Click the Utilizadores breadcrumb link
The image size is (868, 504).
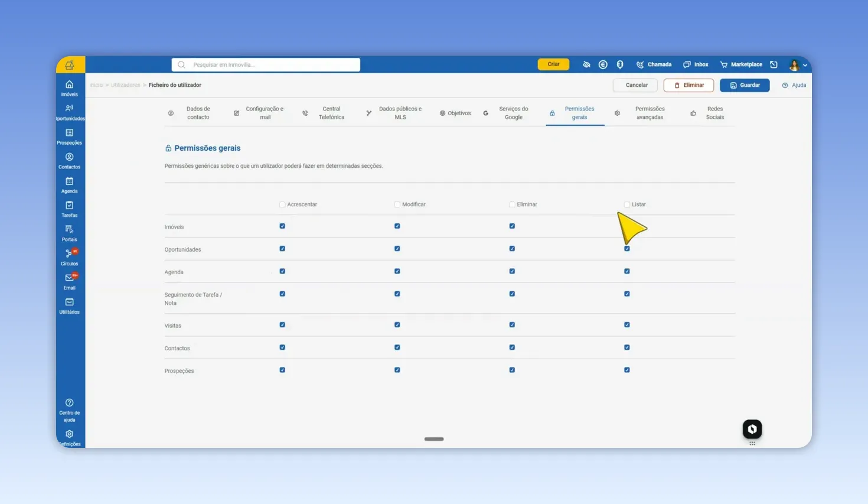(x=126, y=85)
